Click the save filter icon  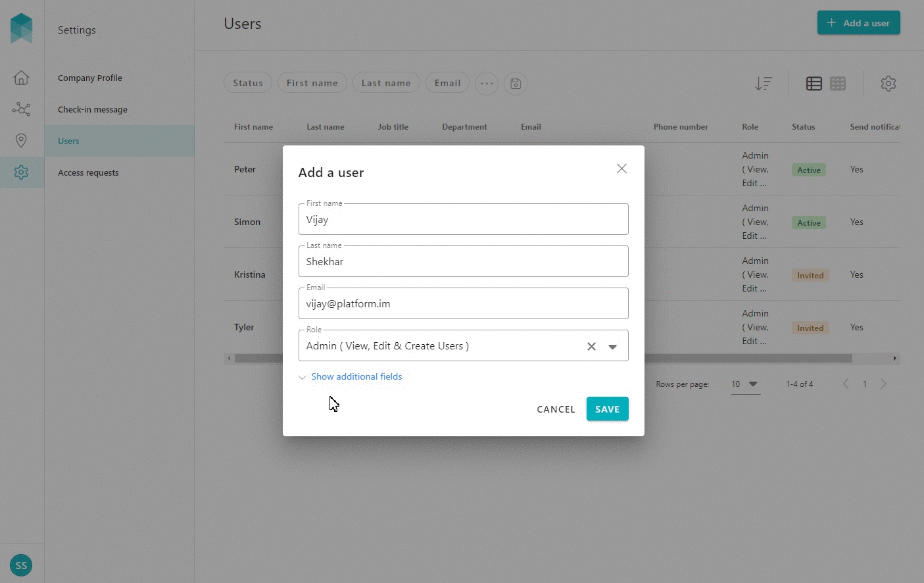coord(516,84)
